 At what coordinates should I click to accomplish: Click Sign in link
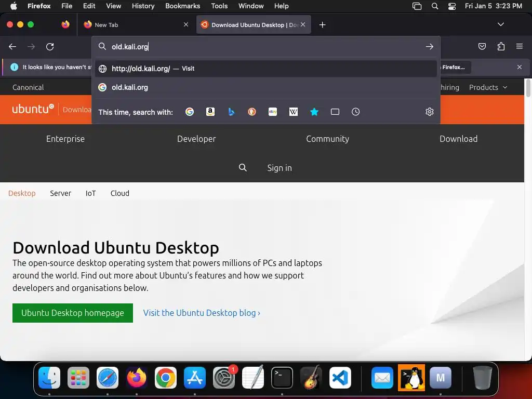pyautogui.click(x=279, y=168)
